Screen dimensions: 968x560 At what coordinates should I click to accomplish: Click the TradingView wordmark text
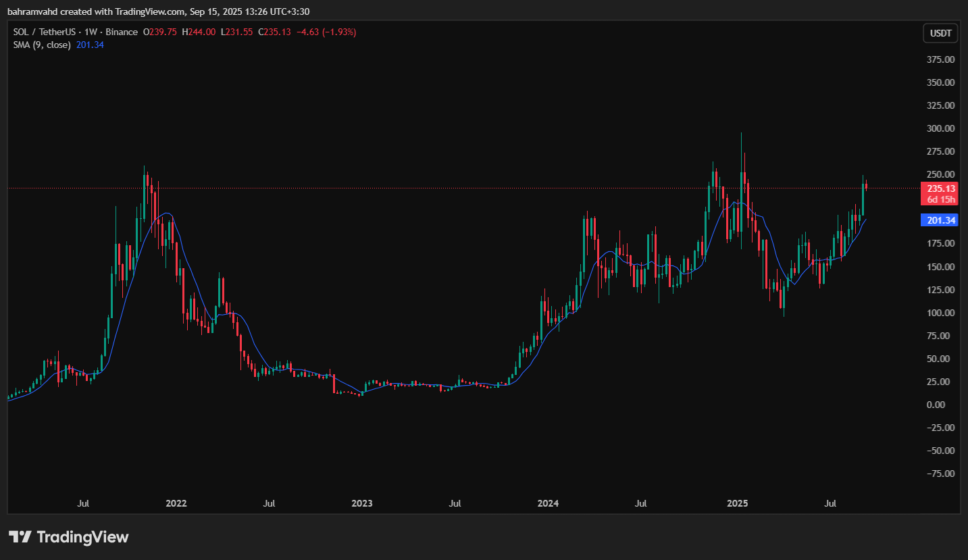pos(82,537)
